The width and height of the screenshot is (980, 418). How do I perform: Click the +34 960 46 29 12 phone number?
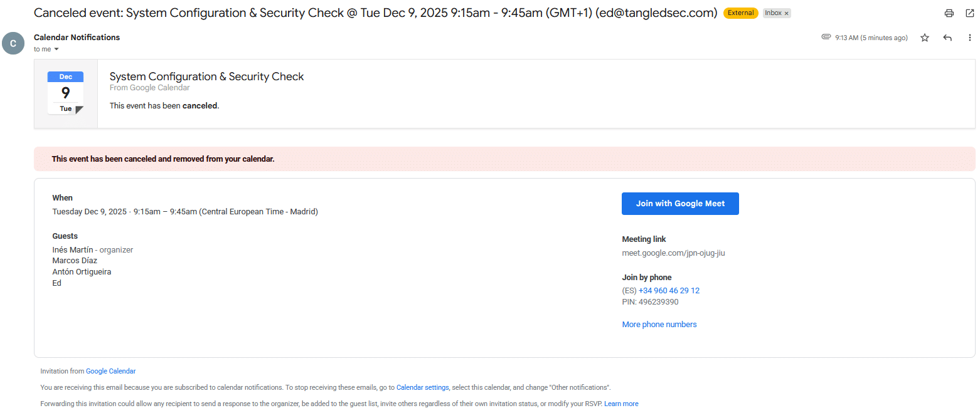tap(669, 291)
